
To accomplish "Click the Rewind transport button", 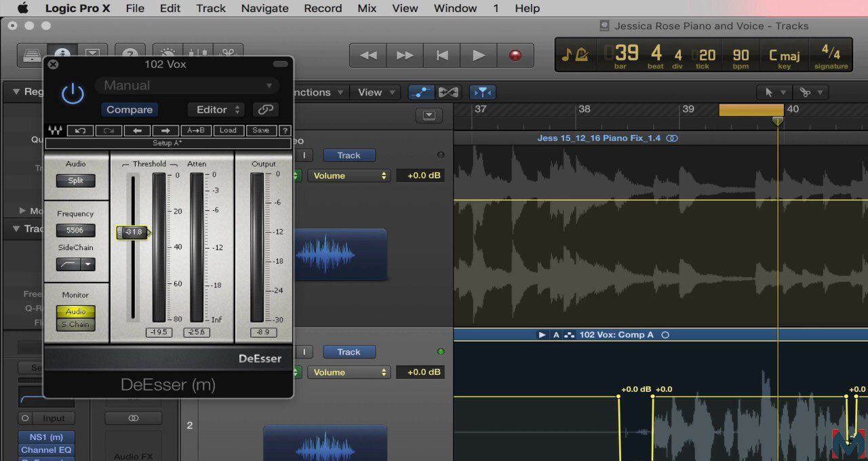I will 368,56.
